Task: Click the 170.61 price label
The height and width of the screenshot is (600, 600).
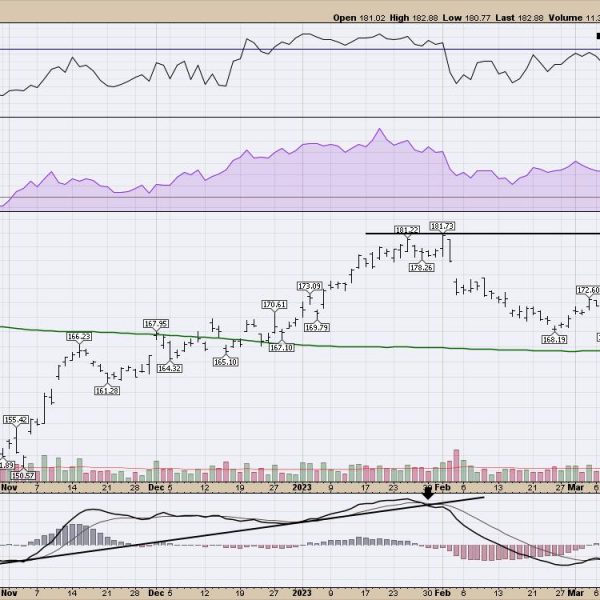Action: pyautogui.click(x=274, y=305)
